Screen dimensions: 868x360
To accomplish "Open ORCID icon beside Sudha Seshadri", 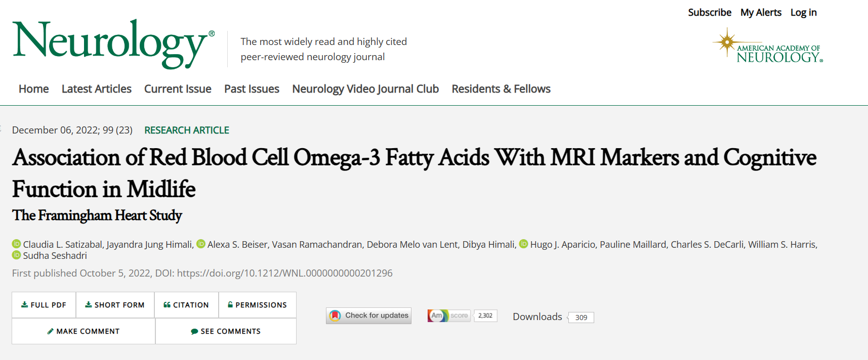I will (x=17, y=255).
